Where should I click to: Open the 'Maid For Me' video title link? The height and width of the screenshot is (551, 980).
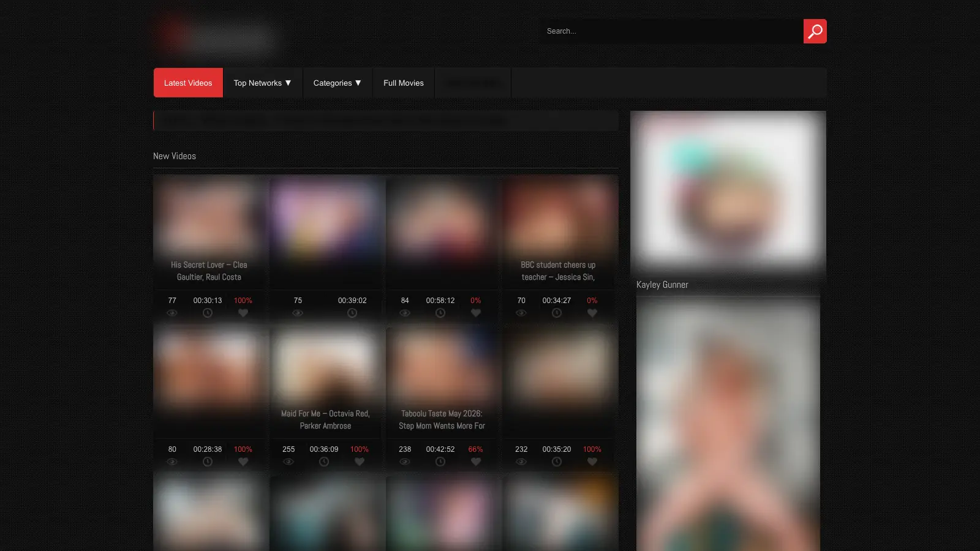point(325,420)
